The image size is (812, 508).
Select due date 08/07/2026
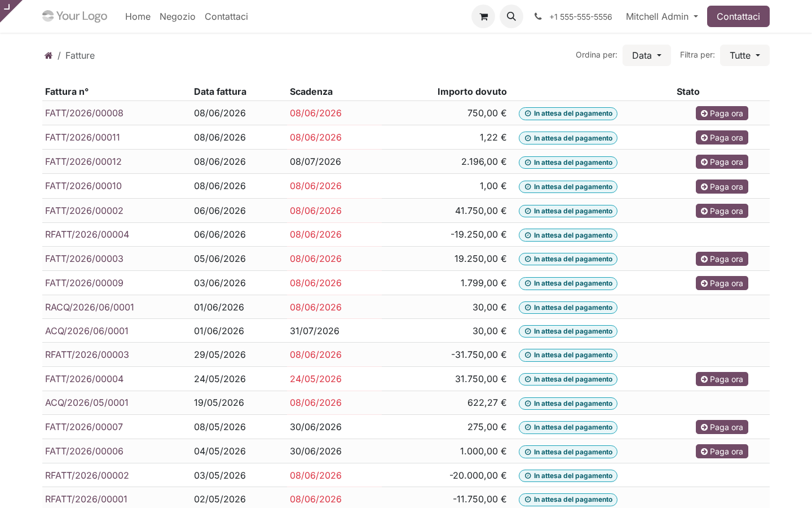[x=315, y=161]
